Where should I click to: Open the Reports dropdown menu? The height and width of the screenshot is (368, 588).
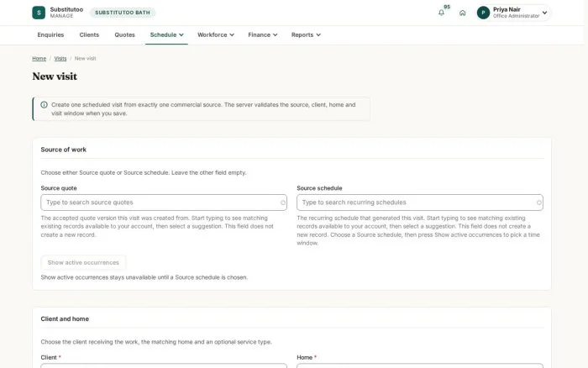pos(306,35)
